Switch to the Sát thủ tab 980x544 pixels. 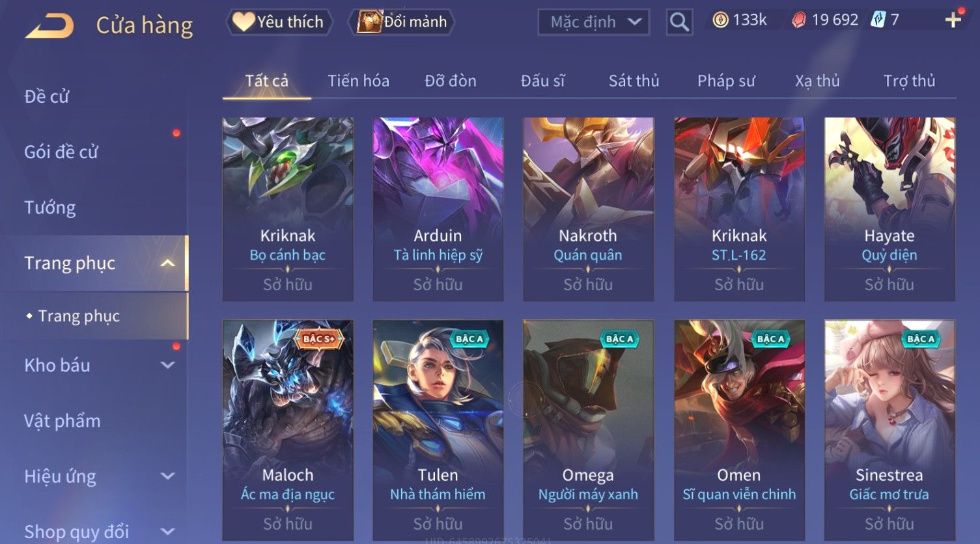click(634, 81)
